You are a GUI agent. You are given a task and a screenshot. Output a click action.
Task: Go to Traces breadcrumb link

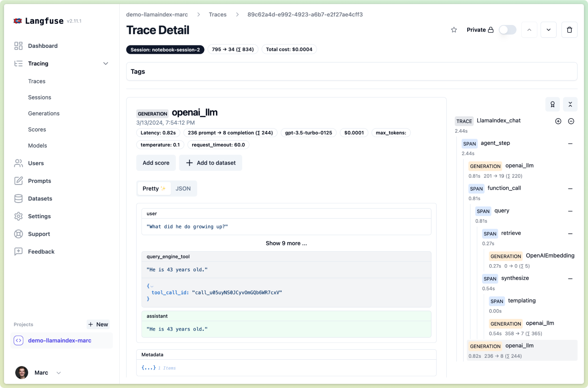[218, 14]
